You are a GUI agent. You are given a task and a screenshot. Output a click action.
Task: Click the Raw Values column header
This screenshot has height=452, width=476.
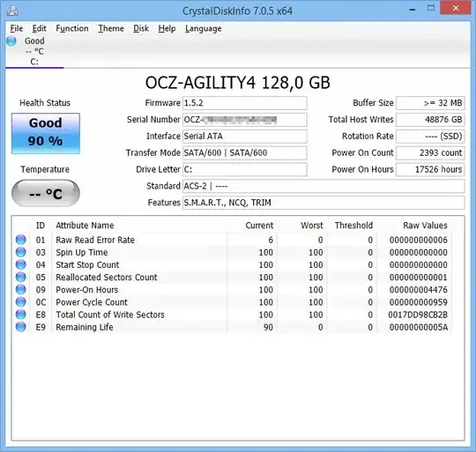(425, 226)
